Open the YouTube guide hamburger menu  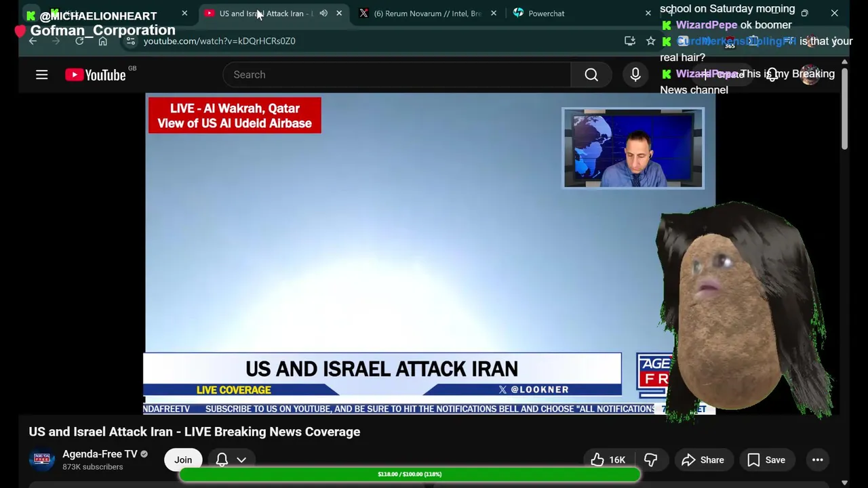(41, 75)
